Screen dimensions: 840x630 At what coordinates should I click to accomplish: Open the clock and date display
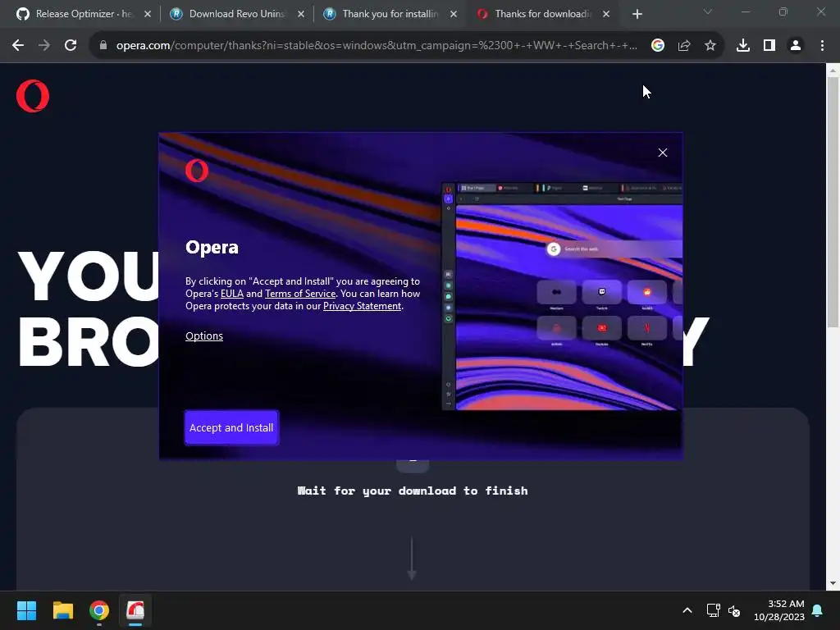pyautogui.click(x=779, y=610)
